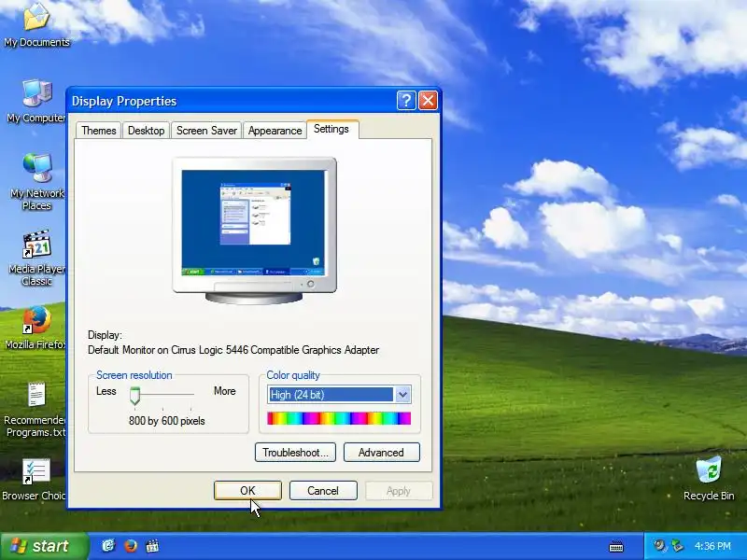Open the on-screen keyboard taskbar icon
This screenshot has width=747, height=560.
pyautogui.click(x=616, y=546)
